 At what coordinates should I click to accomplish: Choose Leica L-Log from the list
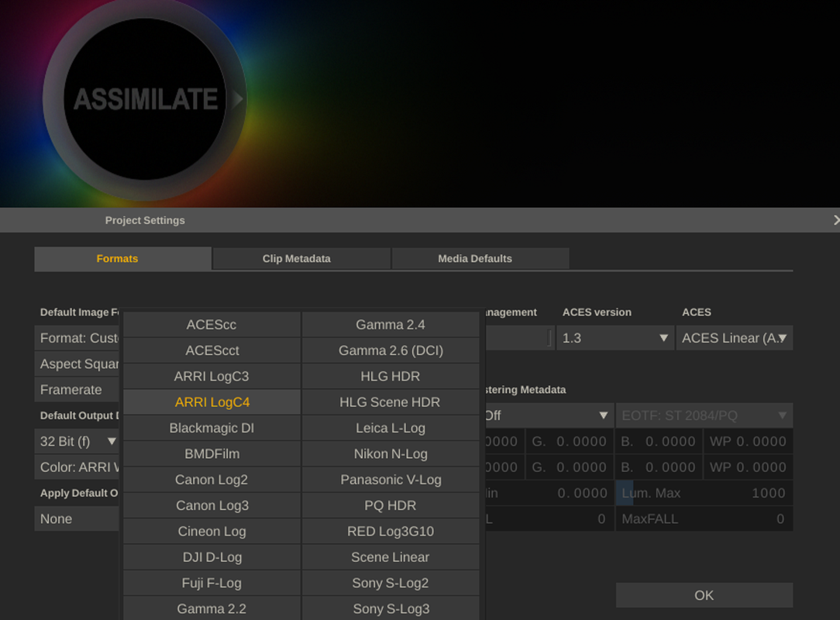click(x=391, y=428)
